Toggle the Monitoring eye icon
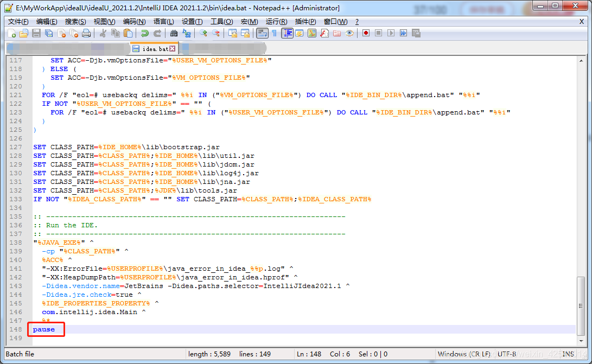The image size is (592, 364). [349, 34]
